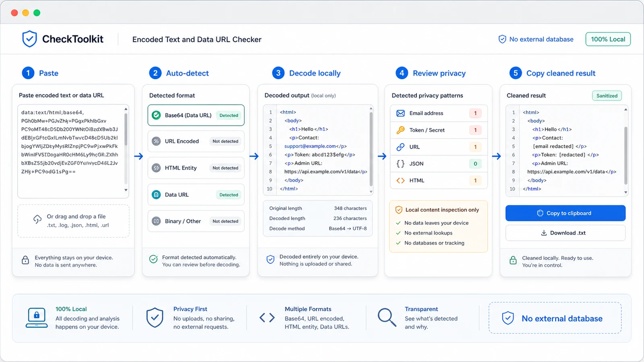
Task: Click the Base64 (Data URL) green check icon
Action: [156, 115]
